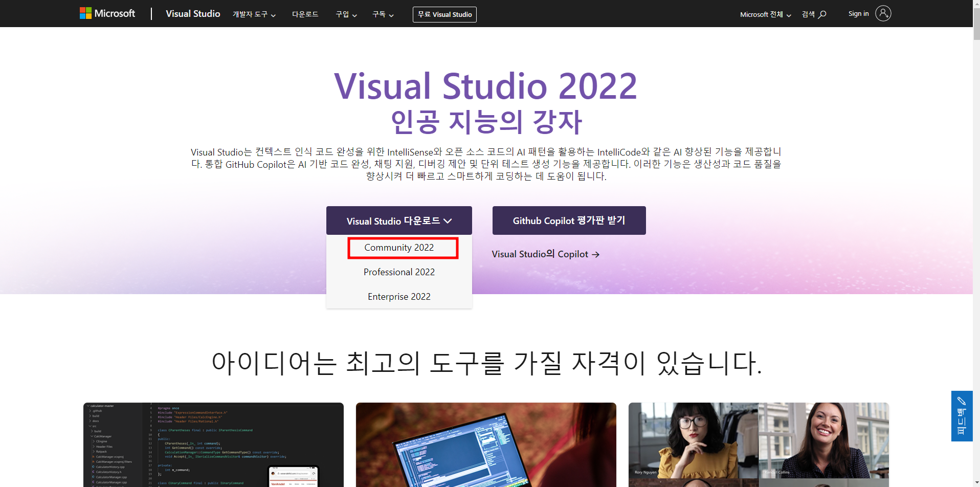Expand the 개발자 도구 menu
This screenshot has height=487, width=980.
[x=254, y=14]
